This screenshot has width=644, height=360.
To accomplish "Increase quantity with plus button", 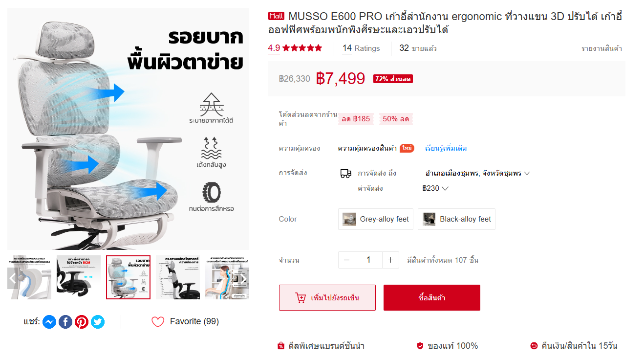I will 390,260.
